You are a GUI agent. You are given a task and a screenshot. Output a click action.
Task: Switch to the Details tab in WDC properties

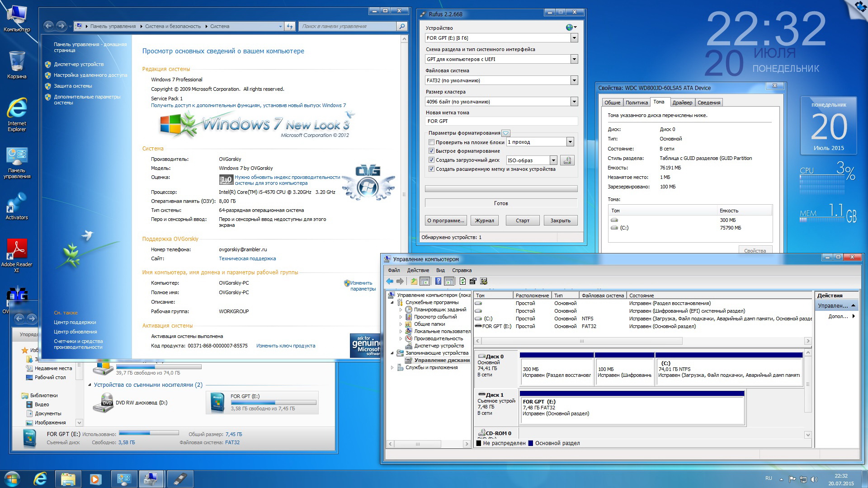(x=709, y=103)
